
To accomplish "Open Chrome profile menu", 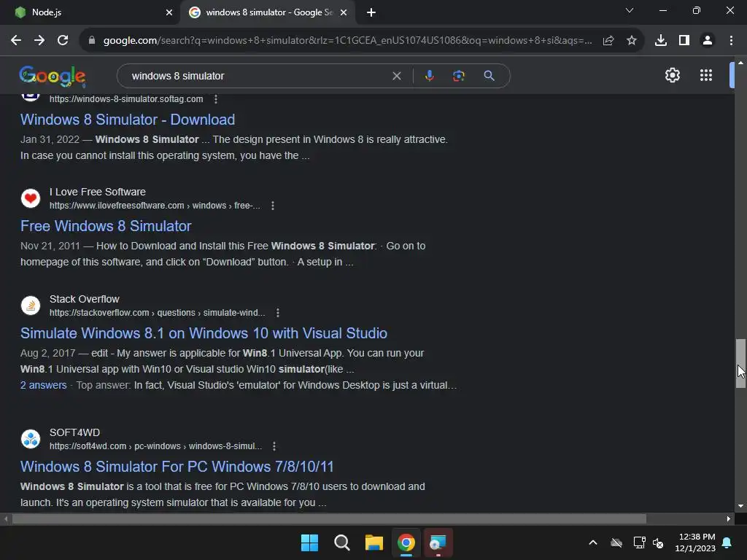I will [x=708, y=41].
